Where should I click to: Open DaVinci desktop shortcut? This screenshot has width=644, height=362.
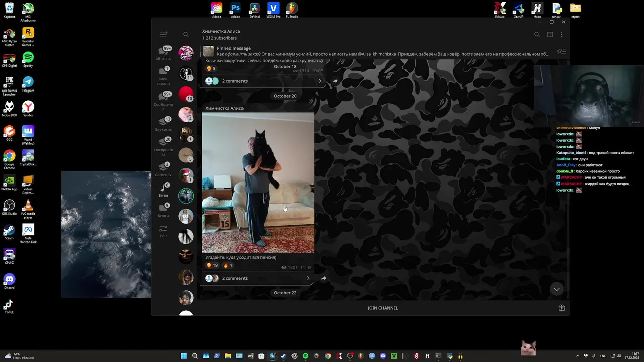coord(254,10)
